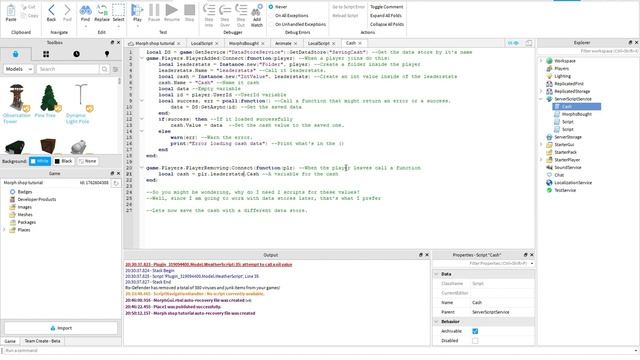This screenshot has height=360, width=640.
Task: Click Collapse All Folds
Action: coord(387,24)
